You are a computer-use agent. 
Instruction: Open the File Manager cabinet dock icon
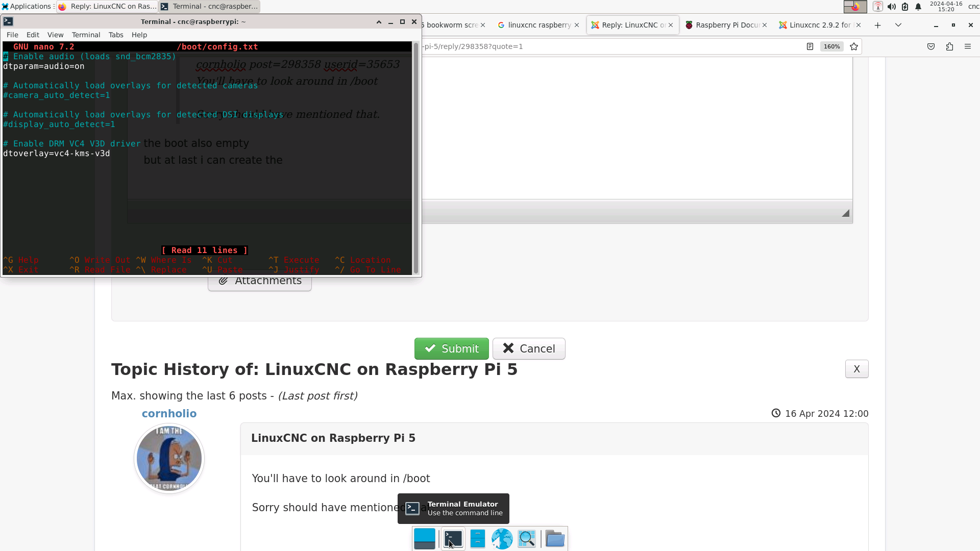(x=478, y=539)
